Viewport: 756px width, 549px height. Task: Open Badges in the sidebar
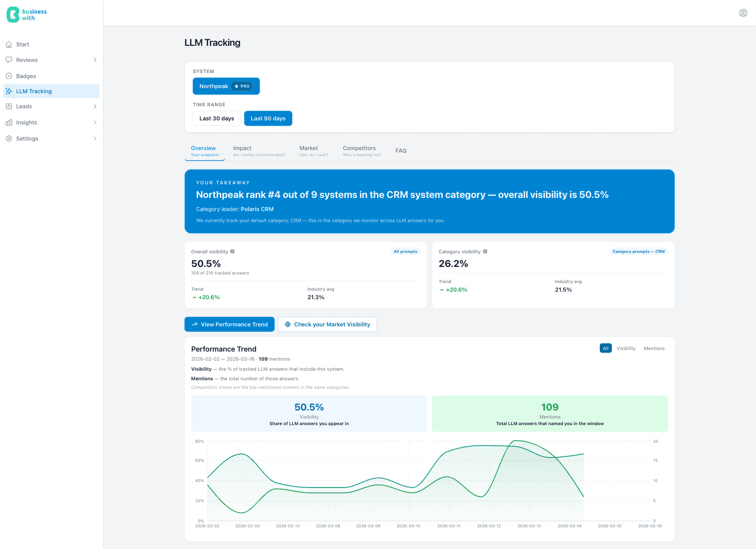51,76
